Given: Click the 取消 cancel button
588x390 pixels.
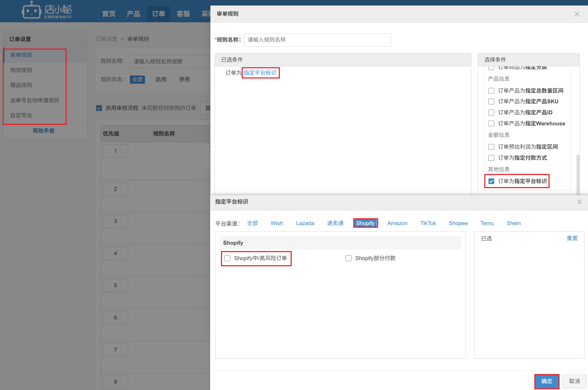Looking at the screenshot, I should [574, 381].
